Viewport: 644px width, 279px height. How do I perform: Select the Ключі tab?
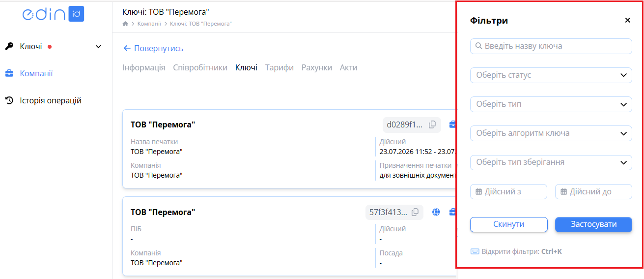246,68
